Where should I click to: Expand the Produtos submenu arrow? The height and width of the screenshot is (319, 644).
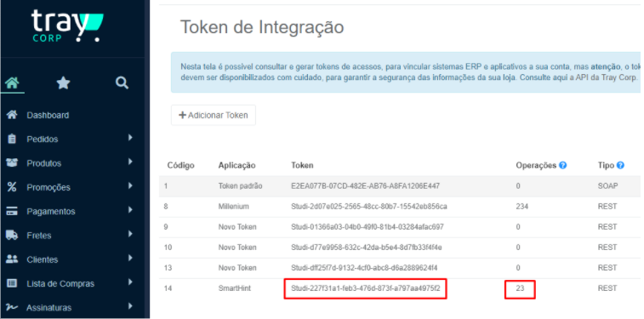[x=131, y=162]
